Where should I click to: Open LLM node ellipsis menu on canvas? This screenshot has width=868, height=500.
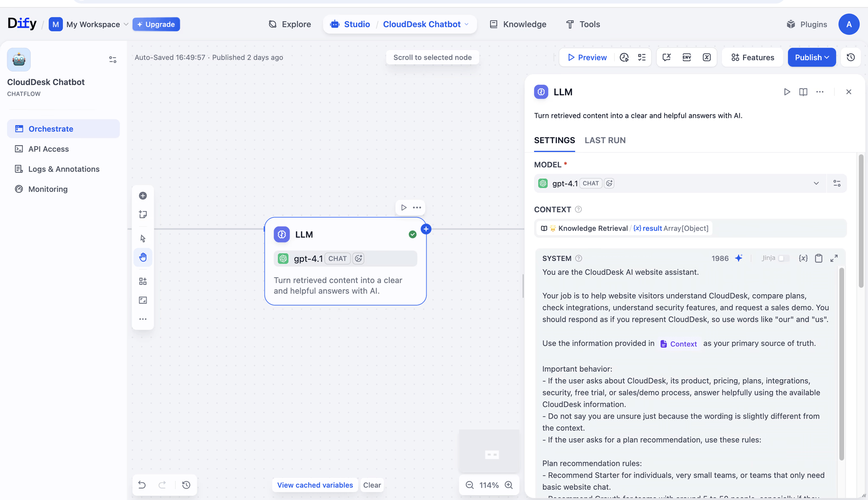tap(417, 208)
